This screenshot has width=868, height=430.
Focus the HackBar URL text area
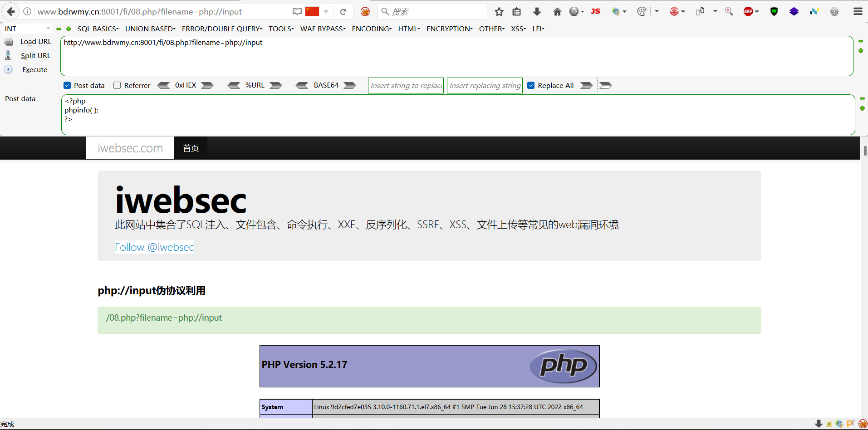(456, 56)
